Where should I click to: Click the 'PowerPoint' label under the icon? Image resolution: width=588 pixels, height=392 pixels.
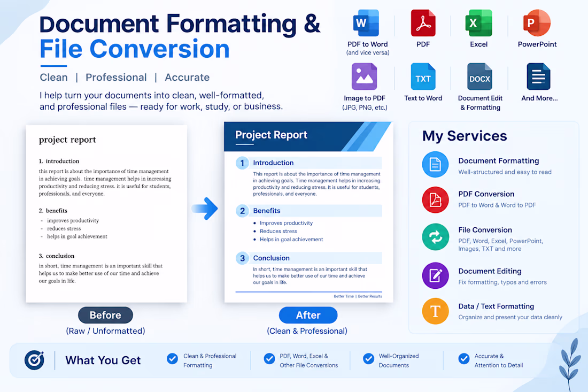[x=537, y=44]
